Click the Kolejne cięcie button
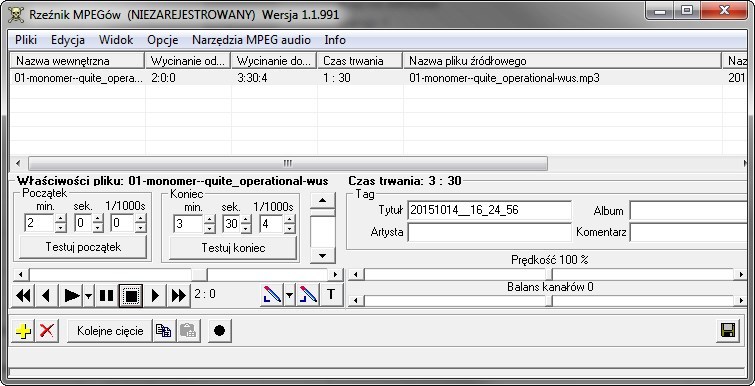The height and width of the screenshot is (386, 755). [110, 331]
